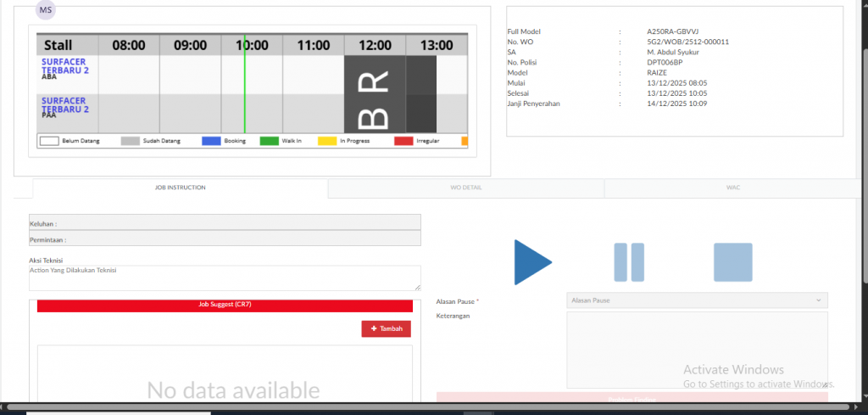Viewport: 868px width, 415px height.
Task: Click the blue Booking legend swatch
Action: tap(211, 141)
